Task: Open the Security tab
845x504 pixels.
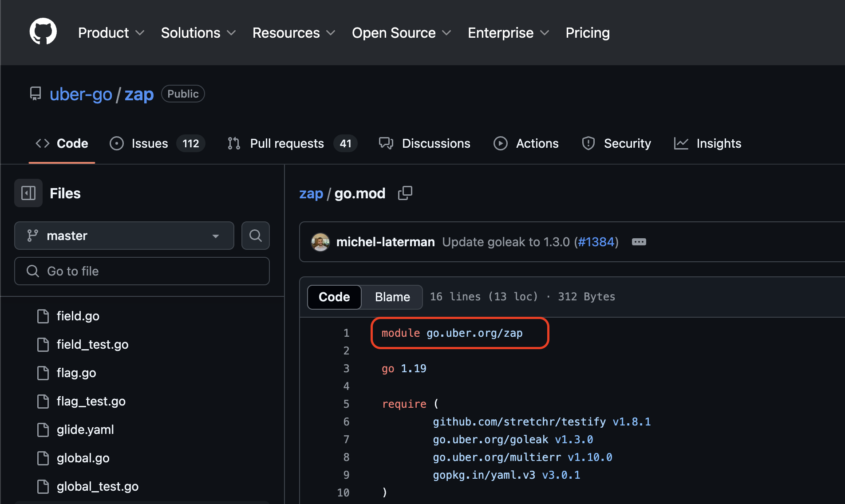Action: point(616,143)
